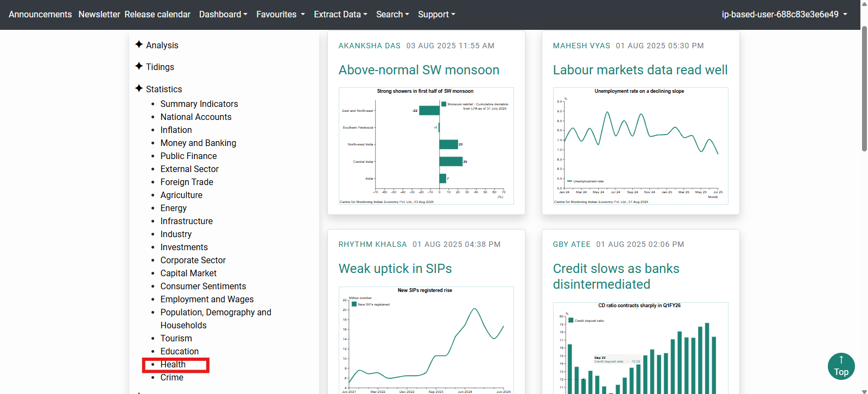Click the New SIPs registered chart

click(426, 339)
